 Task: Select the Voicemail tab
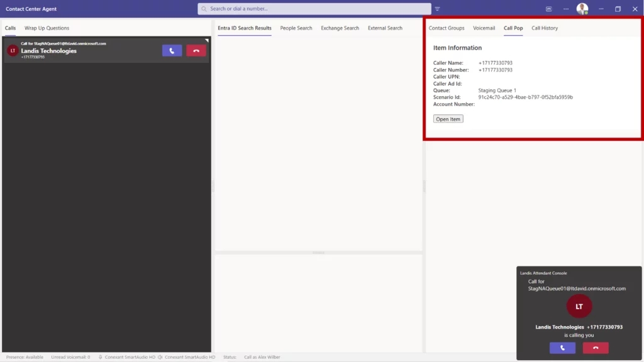click(x=484, y=28)
